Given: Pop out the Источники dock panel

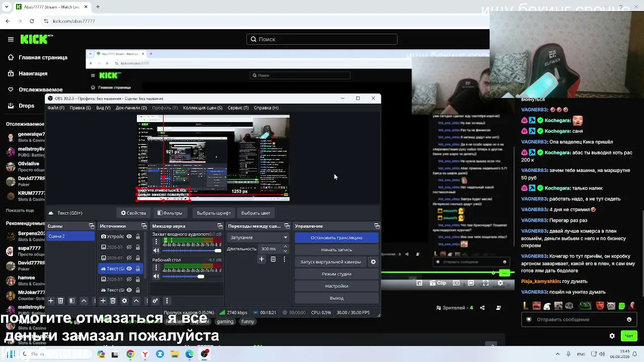Looking at the screenshot, I should (x=144, y=226).
